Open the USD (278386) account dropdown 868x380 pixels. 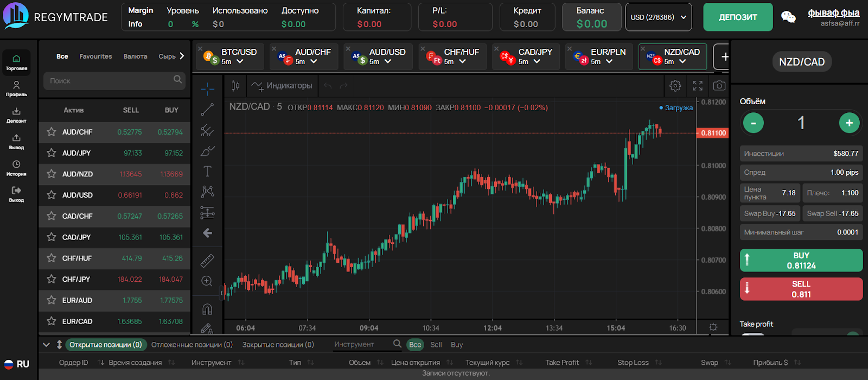point(658,17)
